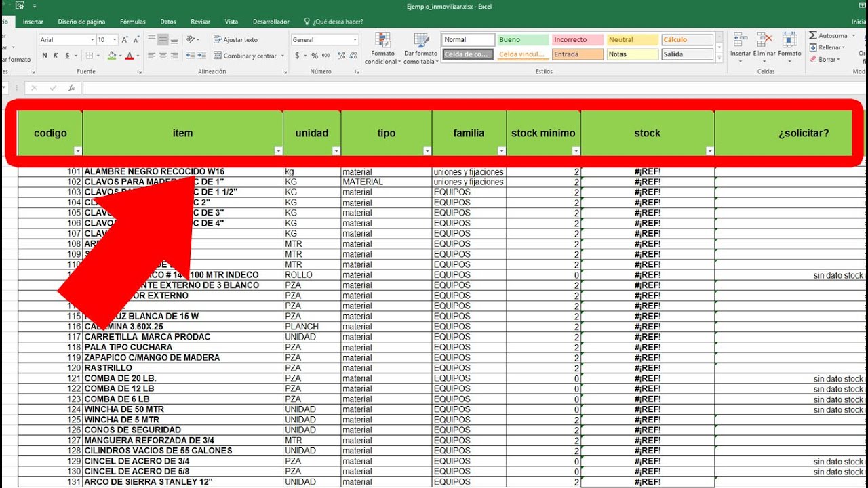Toggle Ajustar texto wrap option
Viewport: 868px width, 488px height.
pyautogui.click(x=235, y=40)
